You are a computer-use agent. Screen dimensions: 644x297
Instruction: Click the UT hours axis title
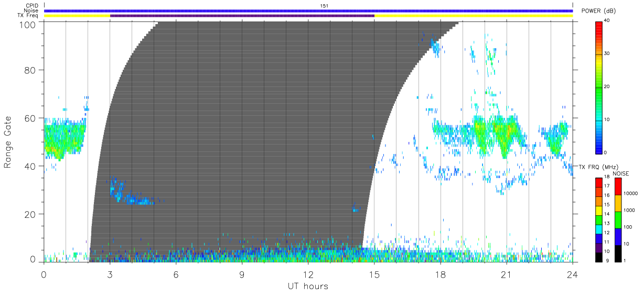click(308, 286)
